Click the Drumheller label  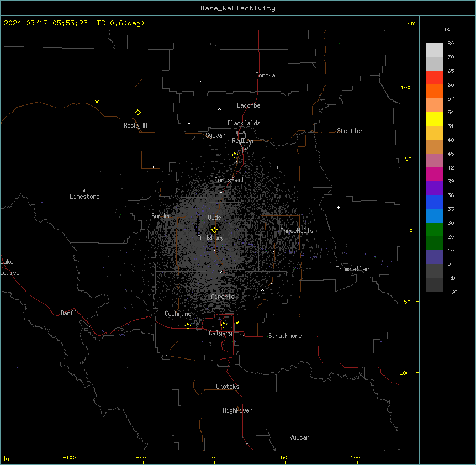click(352, 269)
